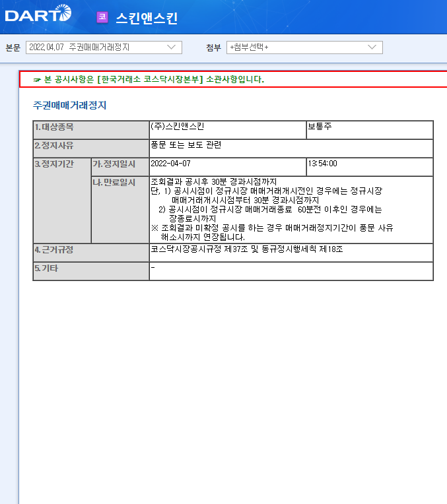Select the 5.기타 header cell
This screenshot has width=447, height=504.
pyautogui.click(x=91, y=271)
